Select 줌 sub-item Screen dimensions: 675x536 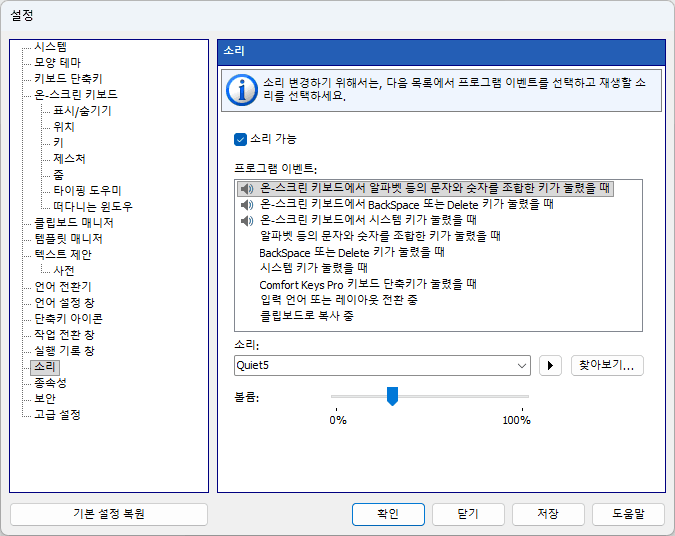coord(58,174)
